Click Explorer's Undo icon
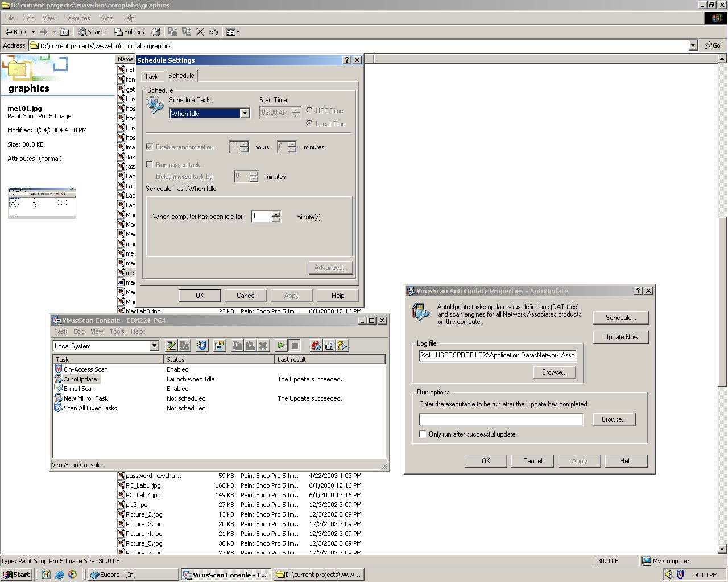Image resolution: width=728 pixels, height=582 pixels. (214, 32)
